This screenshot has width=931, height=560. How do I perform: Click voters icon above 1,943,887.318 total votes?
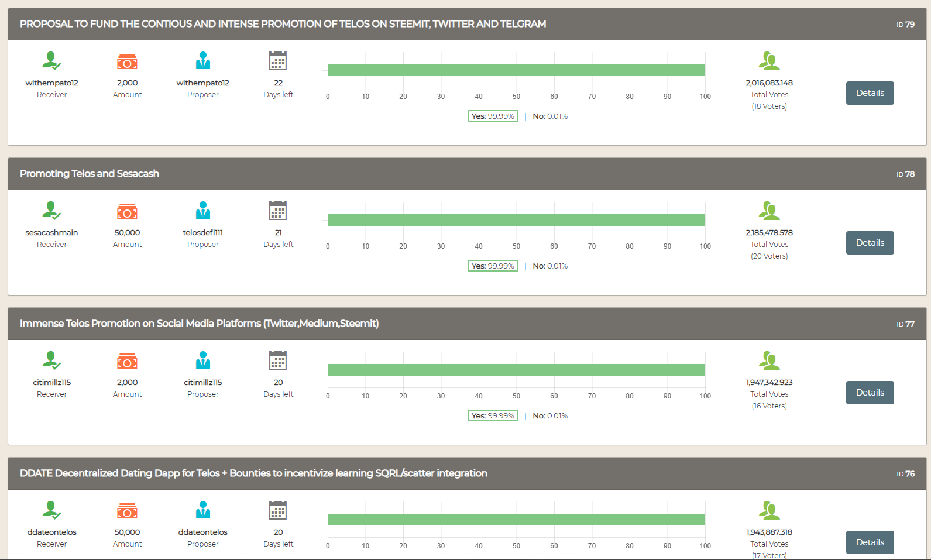pyautogui.click(x=769, y=510)
